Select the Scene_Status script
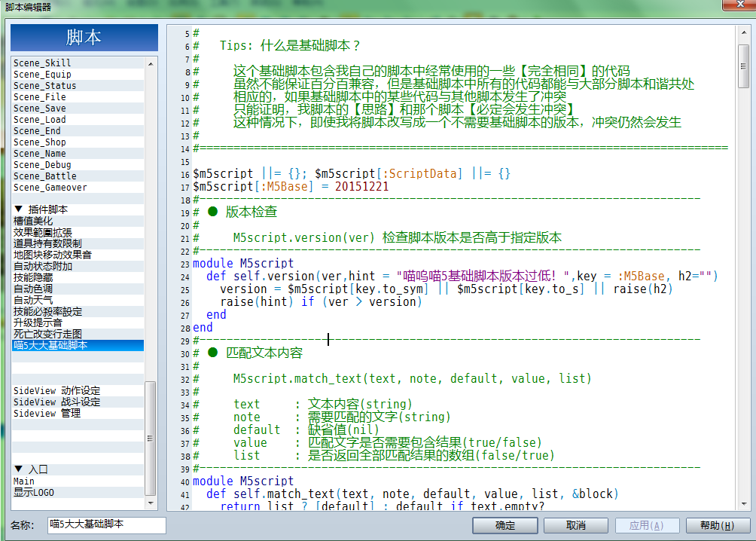Screen dimensions: 756x541 pos(78,86)
